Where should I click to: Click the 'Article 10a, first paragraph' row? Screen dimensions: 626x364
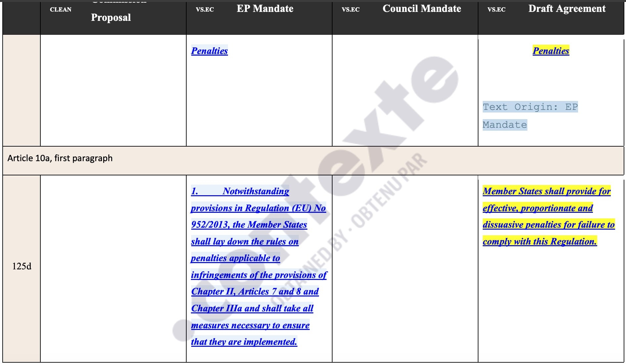pyautogui.click(x=60, y=158)
